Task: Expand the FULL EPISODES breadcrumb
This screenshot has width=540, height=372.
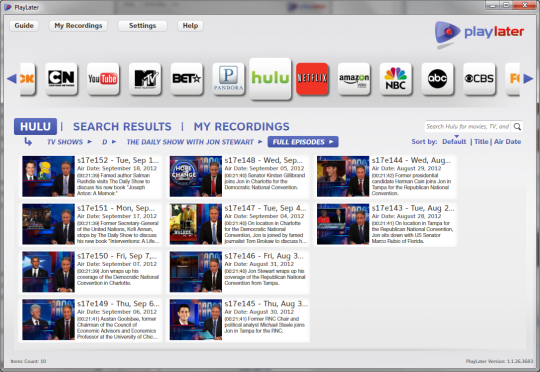Action: (x=303, y=142)
